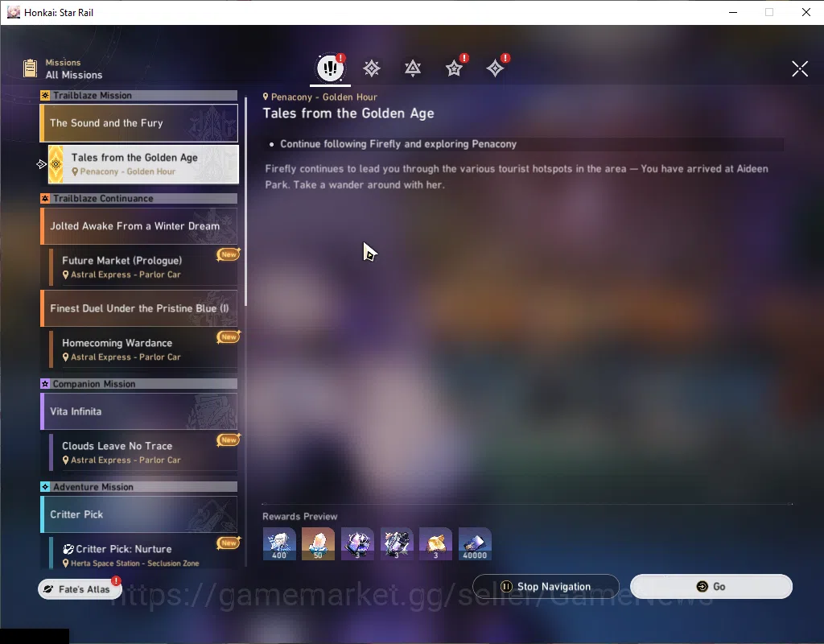Click the icon before Critter Pick: Nurture title
Image resolution: width=824 pixels, height=644 pixels.
click(x=68, y=549)
